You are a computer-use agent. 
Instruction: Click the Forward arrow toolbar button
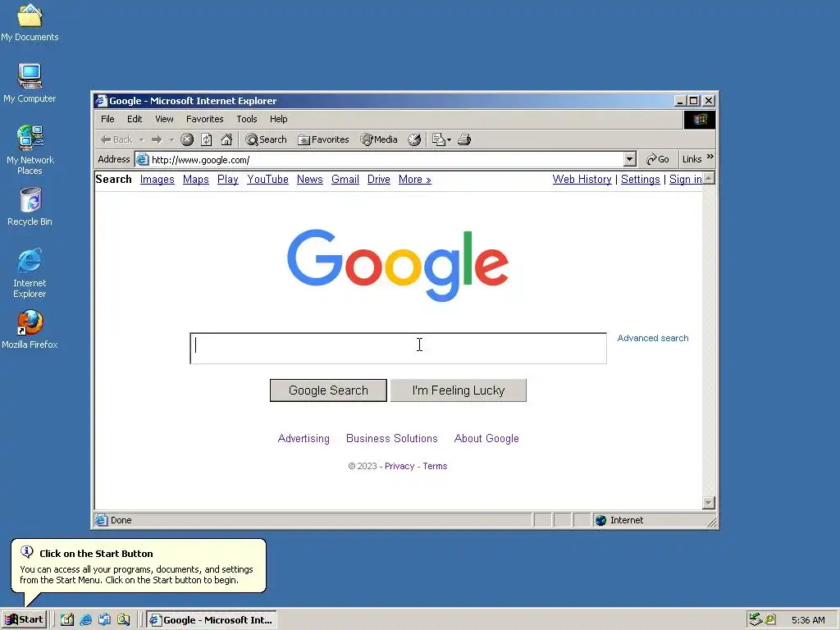pyautogui.click(x=157, y=139)
